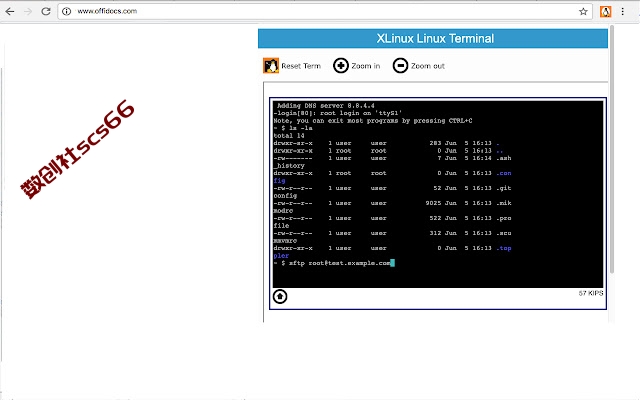Click the Zoom in label
The image size is (640, 400).
tap(365, 66)
